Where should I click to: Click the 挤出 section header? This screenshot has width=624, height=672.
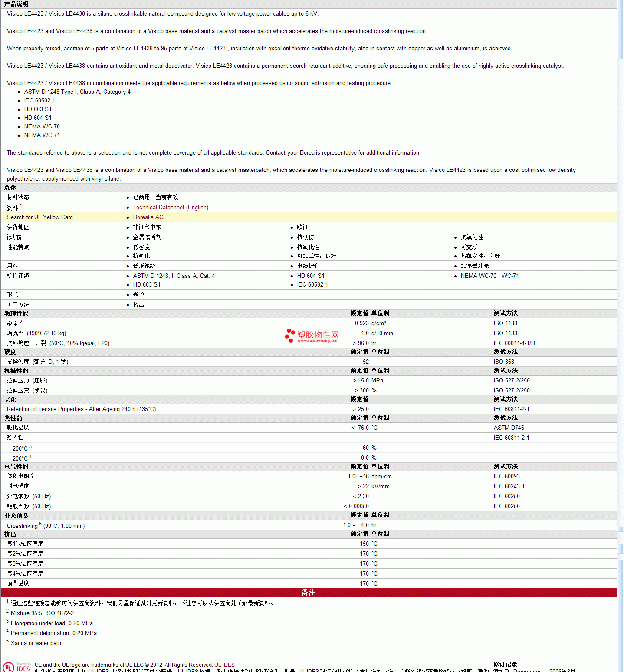10,534
